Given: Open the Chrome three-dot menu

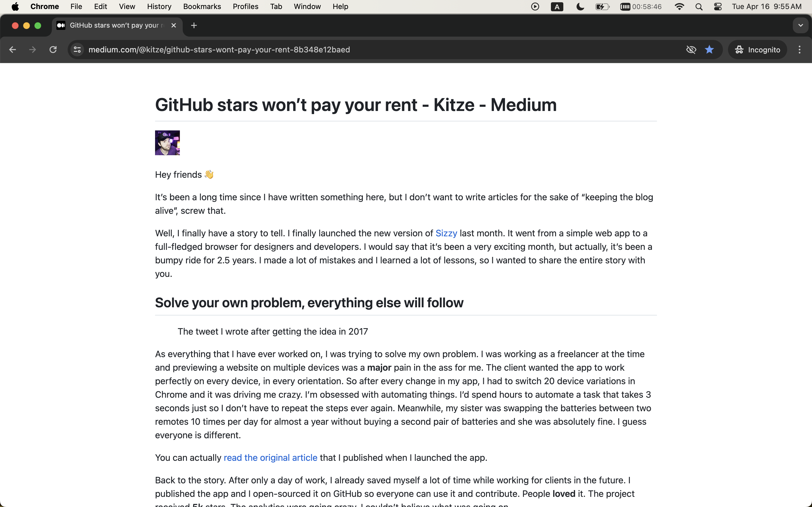Looking at the screenshot, I should [800, 50].
